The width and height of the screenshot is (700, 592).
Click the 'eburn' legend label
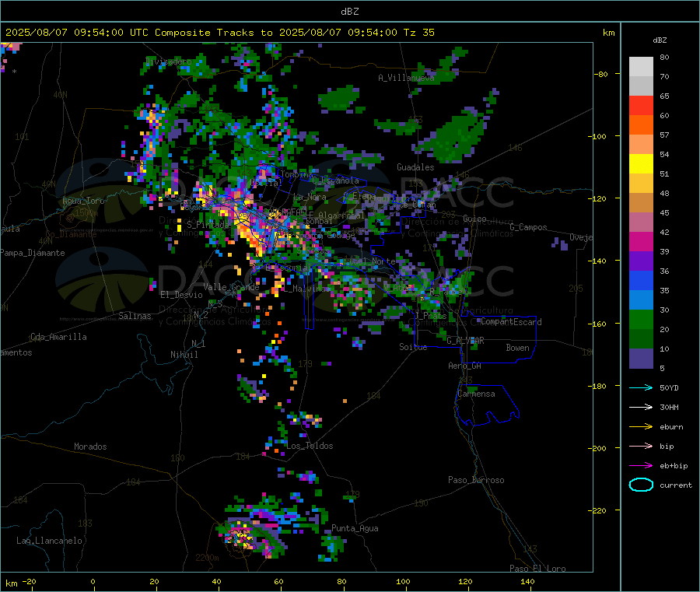pos(671,427)
